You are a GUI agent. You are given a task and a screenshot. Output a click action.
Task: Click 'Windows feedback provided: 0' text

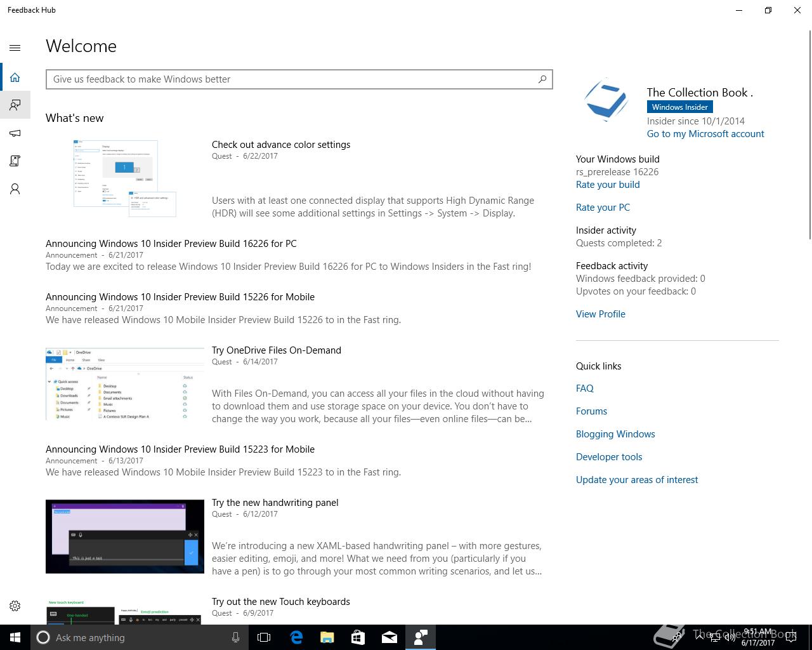[641, 279]
